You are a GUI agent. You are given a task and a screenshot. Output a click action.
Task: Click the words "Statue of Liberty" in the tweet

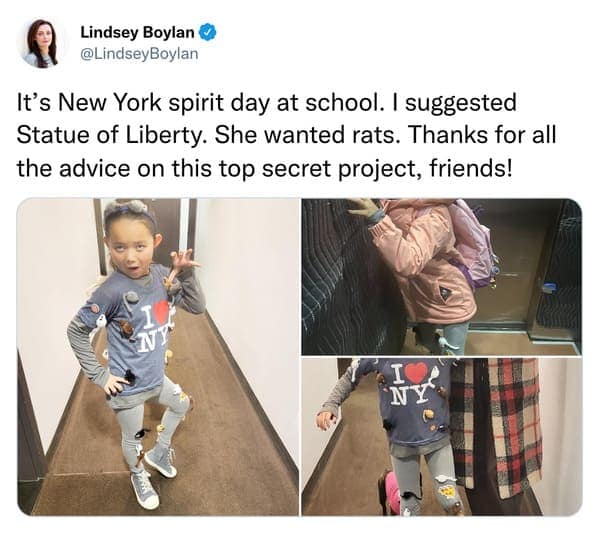pos(108,135)
